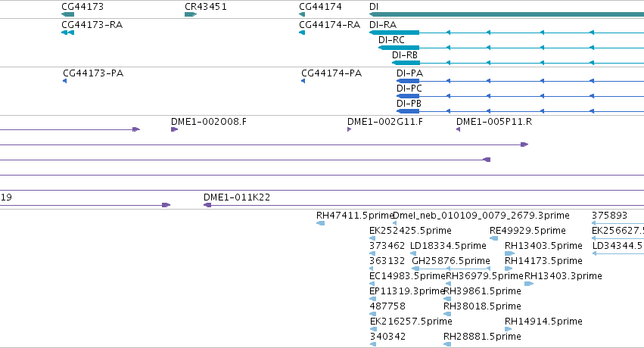
Task: Select the RH36979.5prime EST label
Action: pyautogui.click(x=484, y=276)
